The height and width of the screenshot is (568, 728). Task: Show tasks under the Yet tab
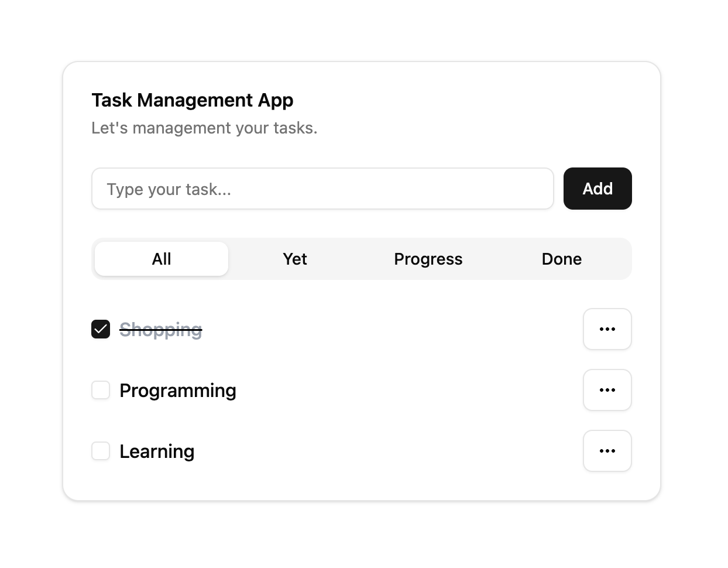295,259
